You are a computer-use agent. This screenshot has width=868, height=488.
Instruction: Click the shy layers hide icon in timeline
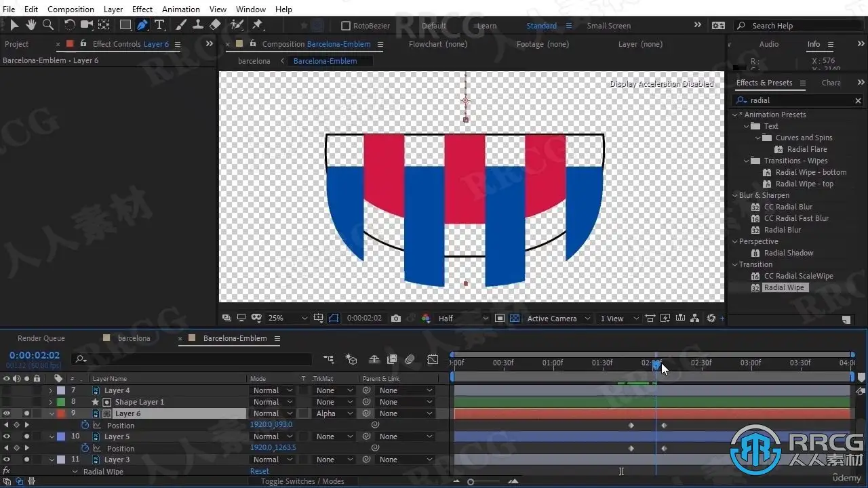coord(374,359)
